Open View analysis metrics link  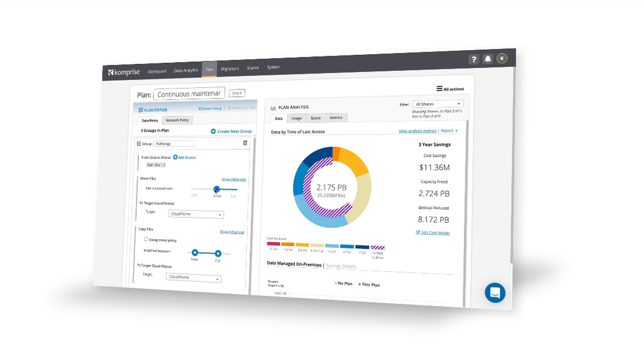(x=418, y=131)
